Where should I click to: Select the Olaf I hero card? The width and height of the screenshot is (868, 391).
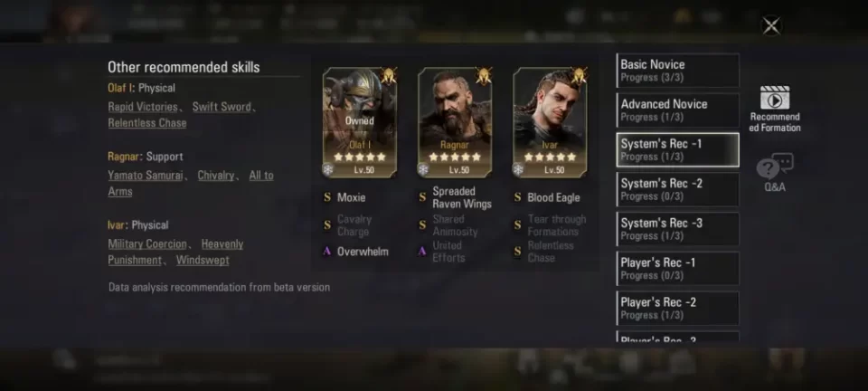(x=360, y=123)
